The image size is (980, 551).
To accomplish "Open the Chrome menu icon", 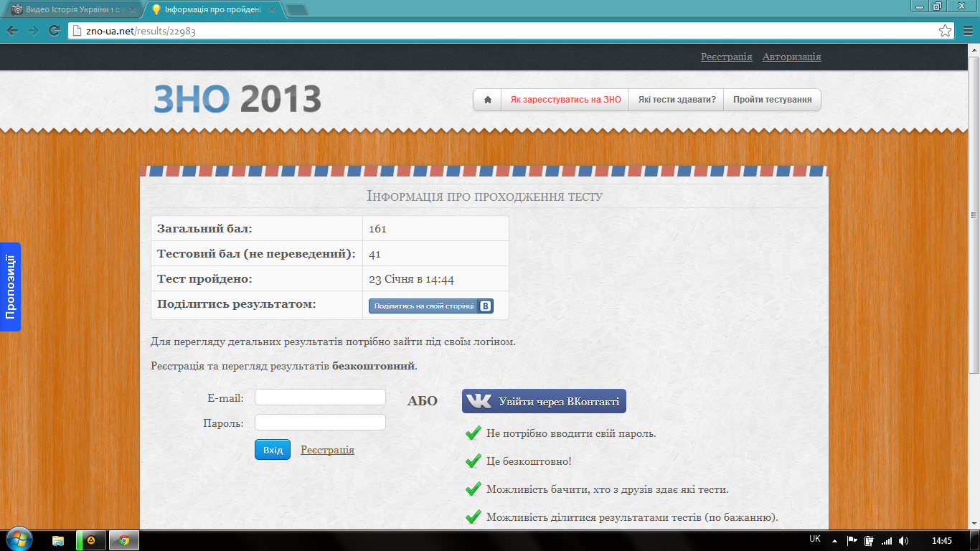I will pyautogui.click(x=966, y=31).
